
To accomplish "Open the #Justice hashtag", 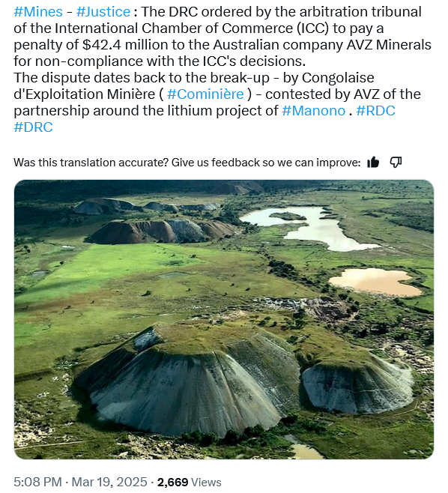I will (103, 12).
